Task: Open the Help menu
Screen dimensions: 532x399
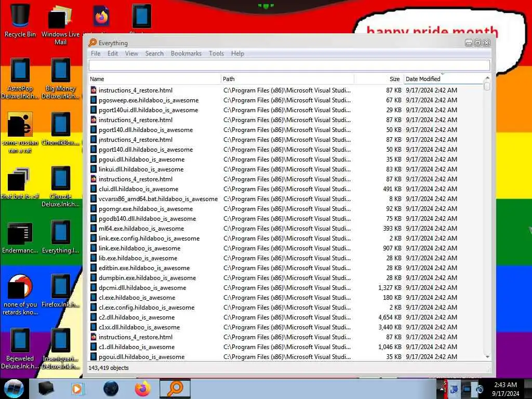Action: point(237,54)
